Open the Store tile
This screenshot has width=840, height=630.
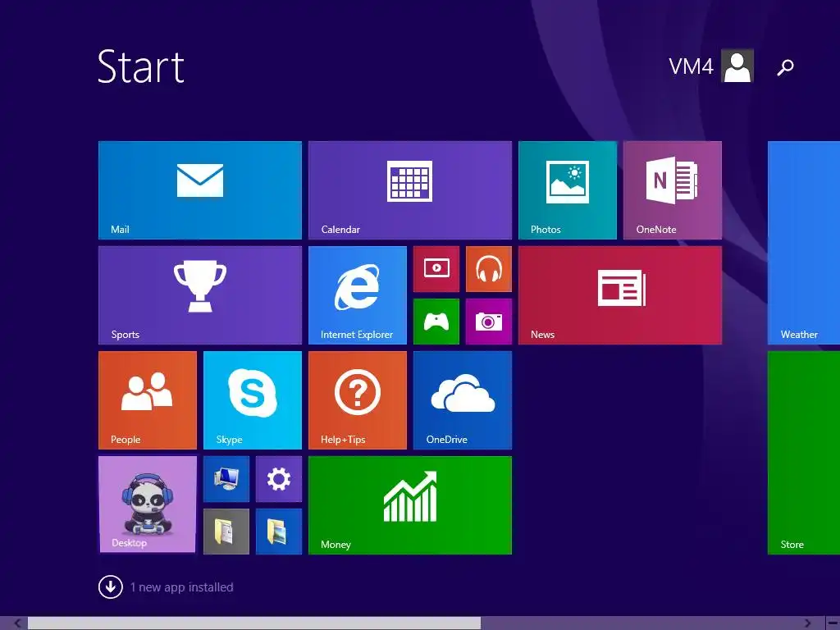tap(804, 453)
